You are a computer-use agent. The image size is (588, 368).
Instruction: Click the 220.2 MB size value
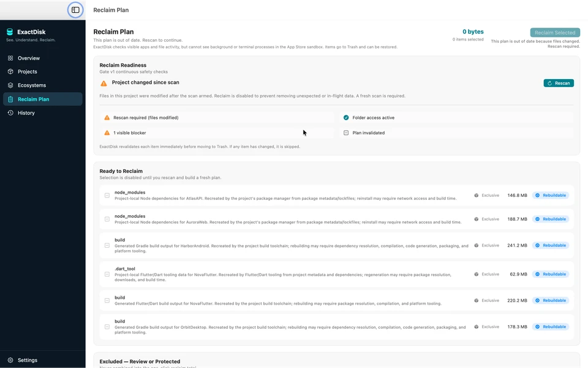pos(517,301)
